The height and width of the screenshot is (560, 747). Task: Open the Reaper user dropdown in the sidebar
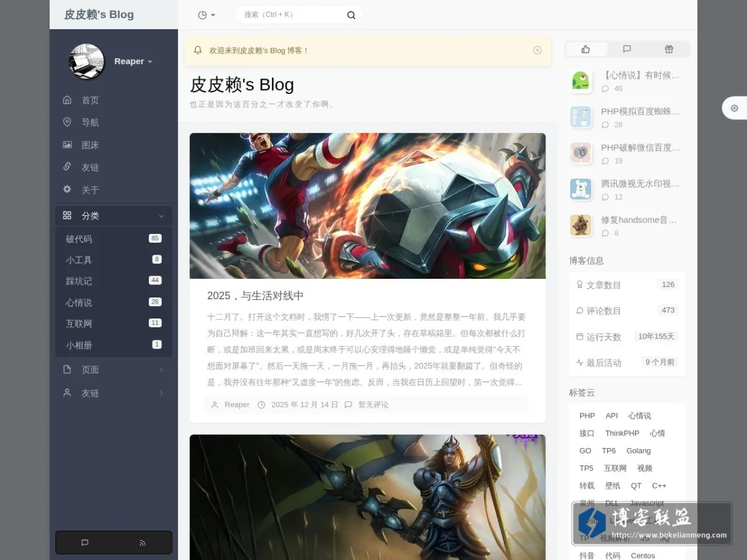[x=133, y=61]
